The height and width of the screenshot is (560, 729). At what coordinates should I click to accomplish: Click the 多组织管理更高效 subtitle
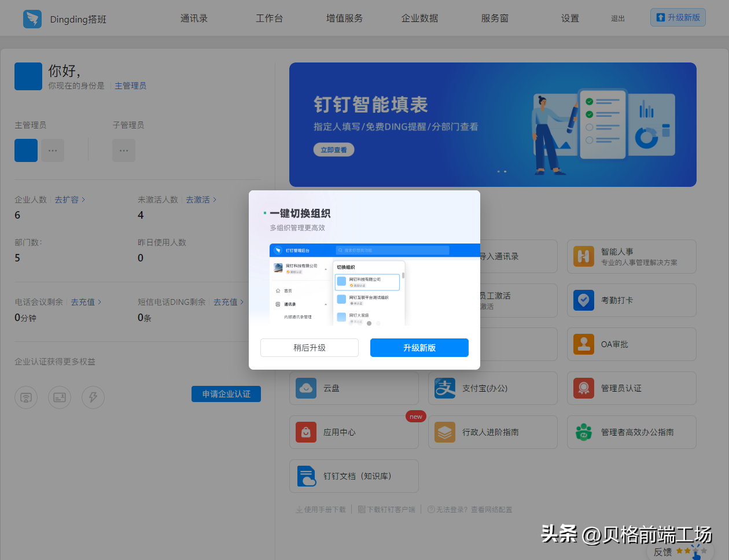(297, 228)
